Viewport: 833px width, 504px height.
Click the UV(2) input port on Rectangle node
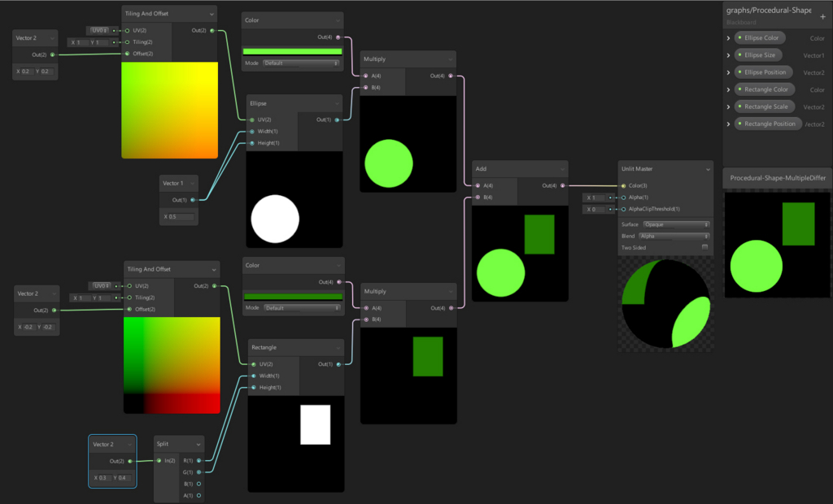tap(254, 364)
